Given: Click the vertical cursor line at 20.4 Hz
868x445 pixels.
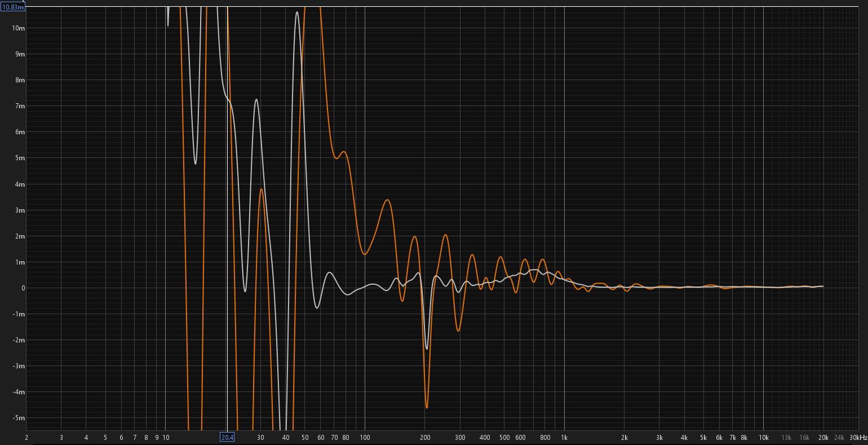Looking at the screenshot, I should [x=227, y=219].
